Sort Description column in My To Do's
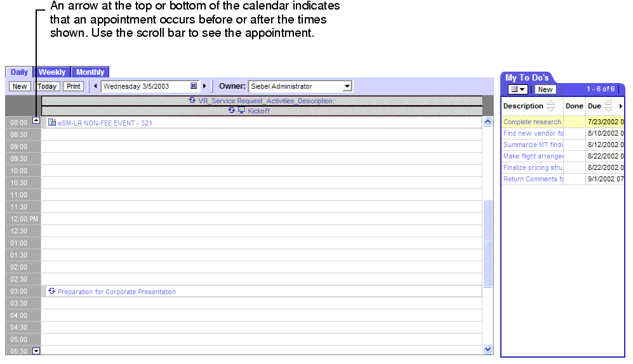 click(550, 106)
